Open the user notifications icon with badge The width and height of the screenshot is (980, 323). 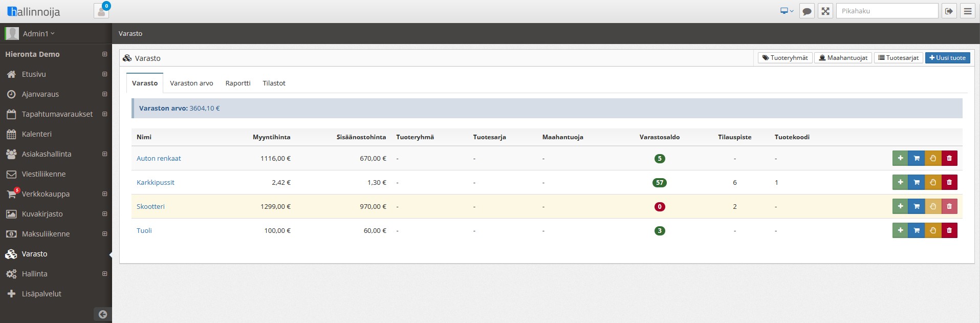pos(101,11)
